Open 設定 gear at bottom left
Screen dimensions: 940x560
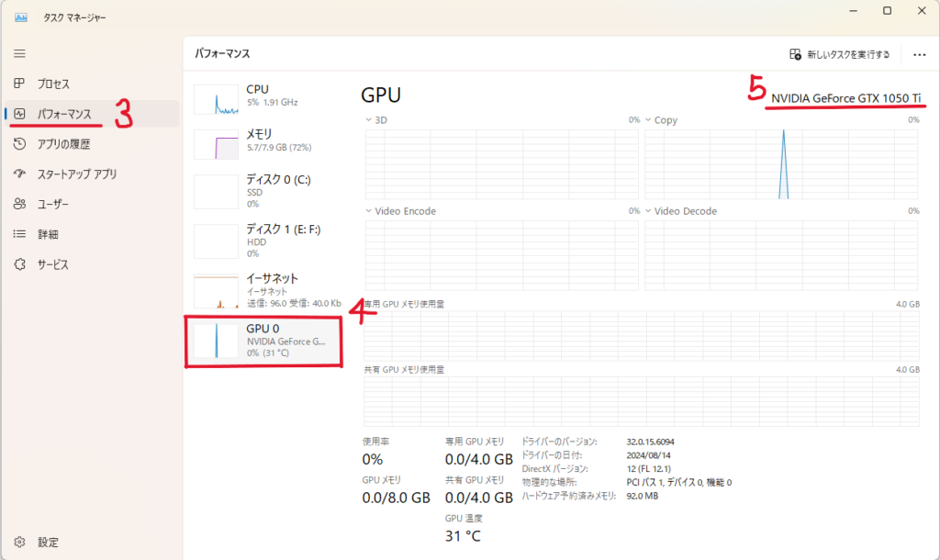pyautogui.click(x=19, y=542)
